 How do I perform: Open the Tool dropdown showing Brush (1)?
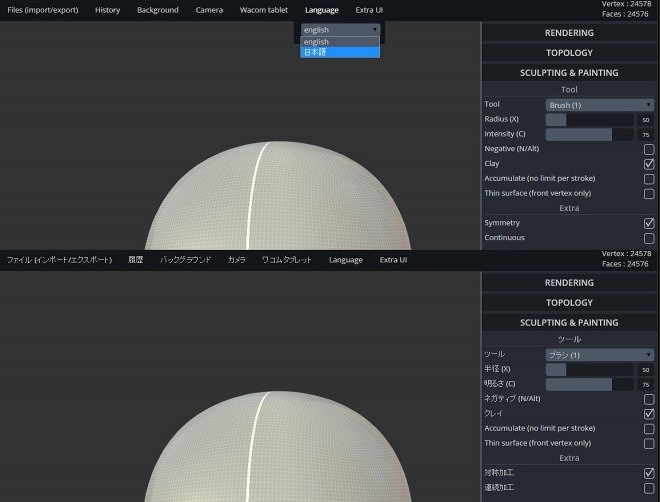point(600,105)
